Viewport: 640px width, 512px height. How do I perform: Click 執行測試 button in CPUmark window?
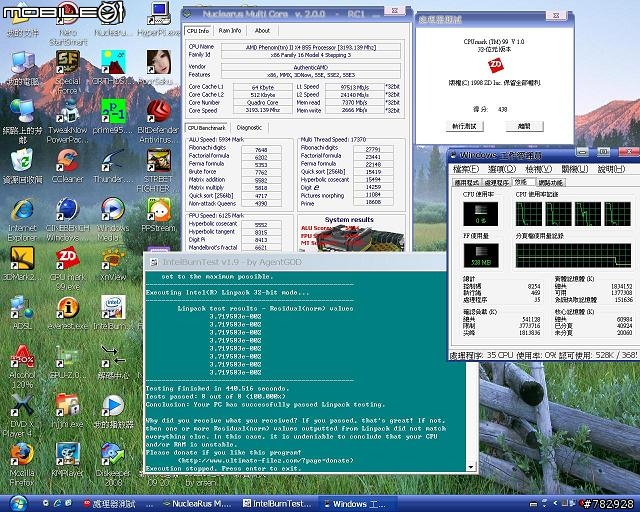(464, 126)
